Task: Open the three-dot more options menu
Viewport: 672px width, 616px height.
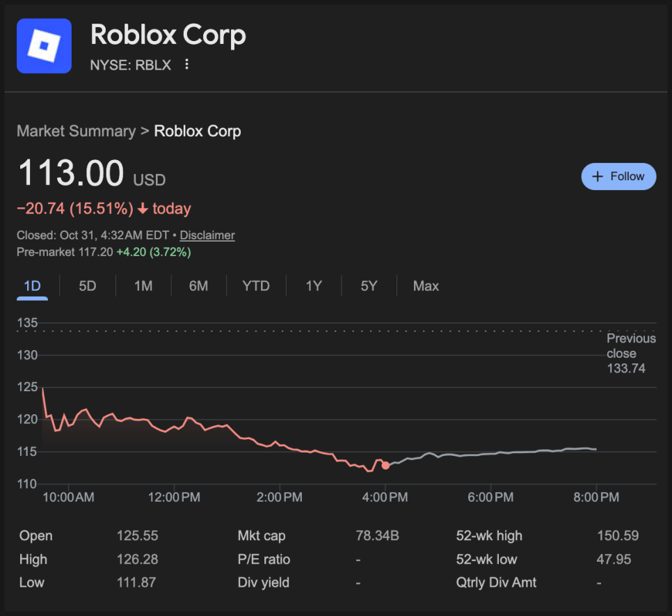Action: (x=186, y=65)
